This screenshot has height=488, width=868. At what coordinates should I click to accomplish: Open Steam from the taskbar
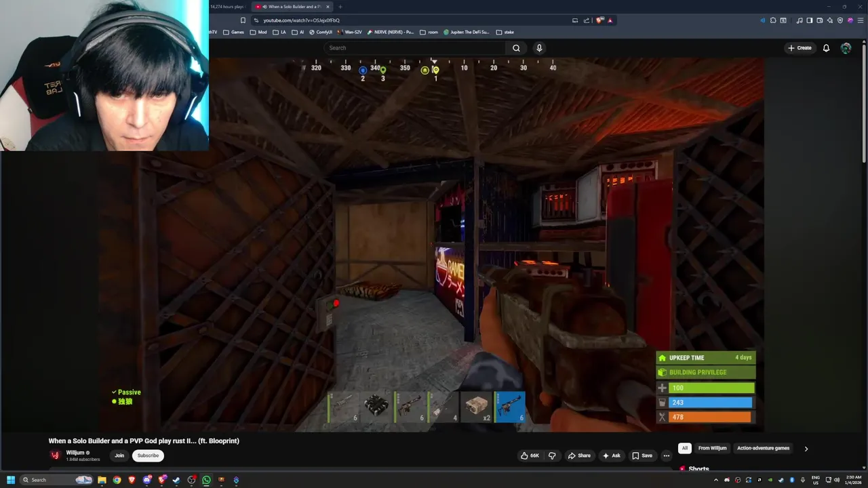point(176,480)
